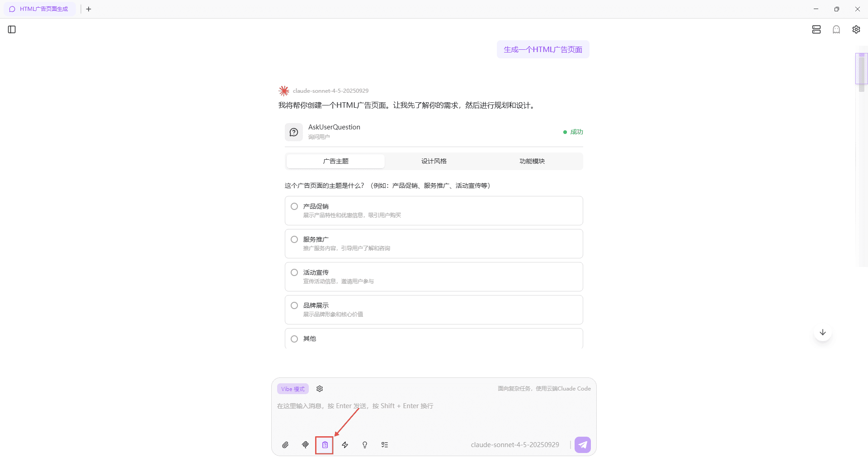Click the message input field
The width and height of the screenshot is (868, 467).
pos(434,406)
